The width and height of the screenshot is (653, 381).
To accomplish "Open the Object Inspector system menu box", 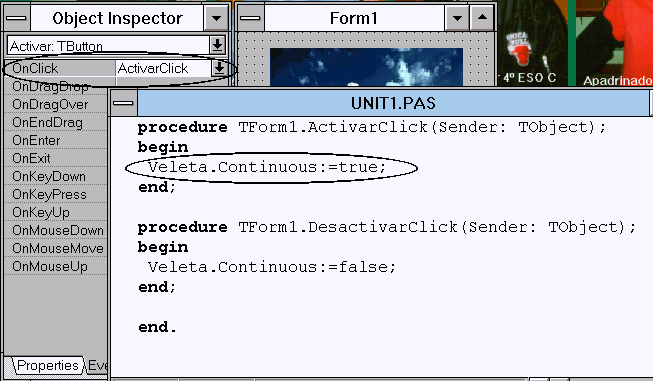I will point(17,18).
